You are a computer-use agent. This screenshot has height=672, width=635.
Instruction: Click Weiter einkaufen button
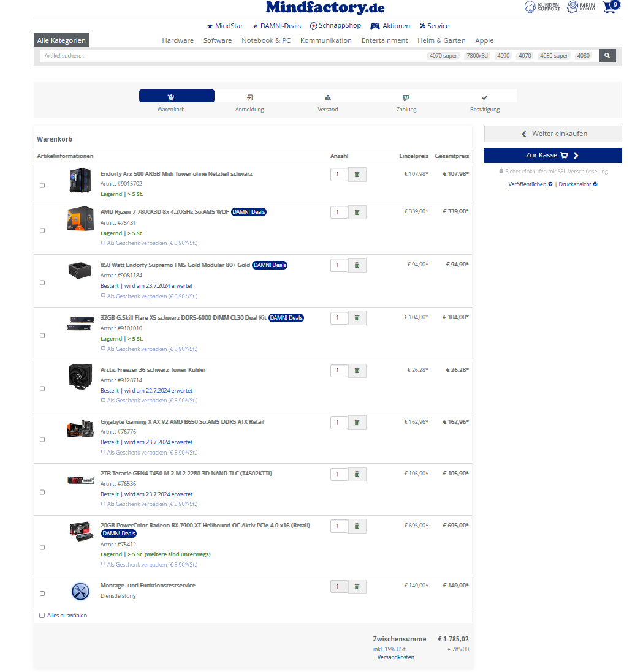point(553,134)
